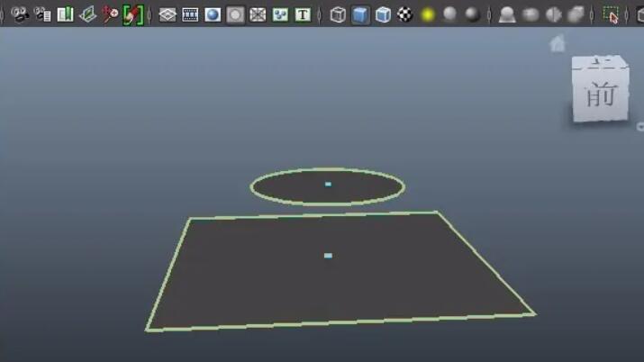644x362 pixels.
Task: Toggle the Grease Pencil tool
Action: [133, 14]
